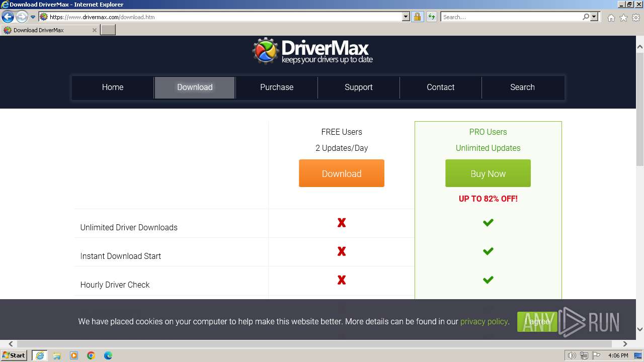
Task: Click the I agree cookie button
Action: pyautogui.click(x=537, y=322)
